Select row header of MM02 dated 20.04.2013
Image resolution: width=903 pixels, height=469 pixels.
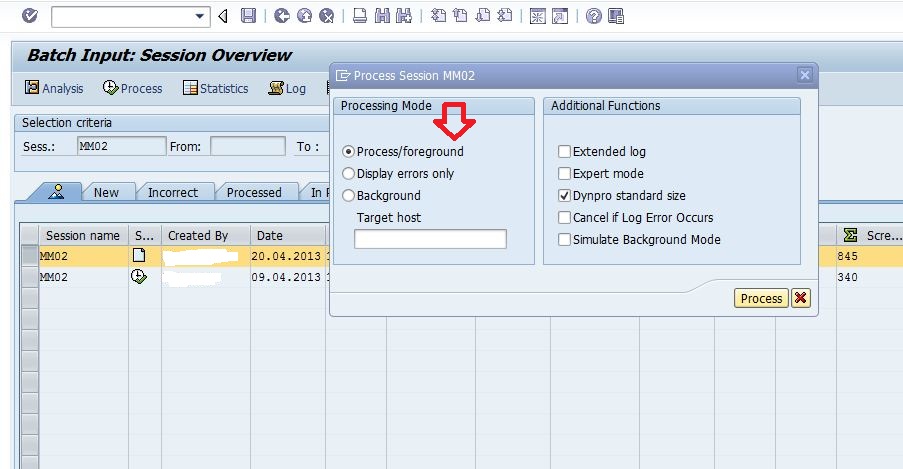pos(29,256)
